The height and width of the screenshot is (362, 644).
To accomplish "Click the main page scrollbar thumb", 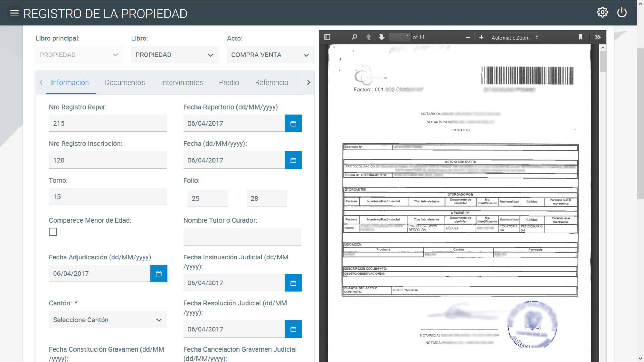I will tap(640, 124).
